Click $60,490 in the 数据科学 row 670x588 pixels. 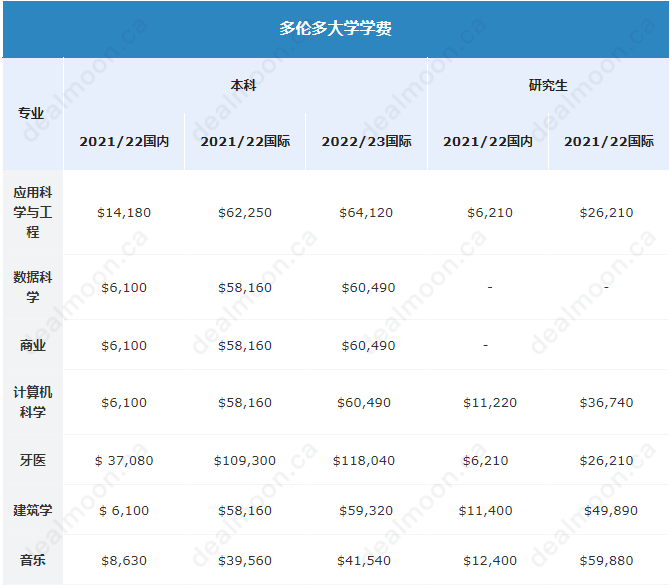(x=368, y=288)
